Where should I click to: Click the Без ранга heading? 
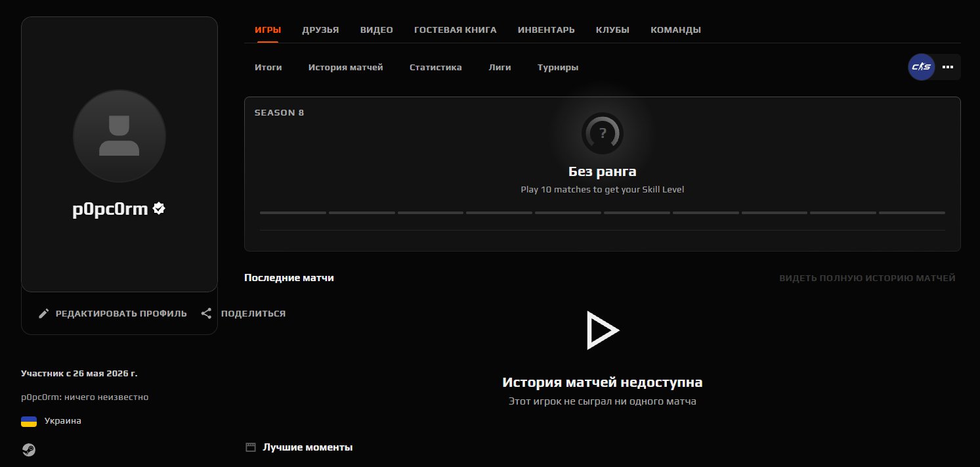[x=603, y=172]
